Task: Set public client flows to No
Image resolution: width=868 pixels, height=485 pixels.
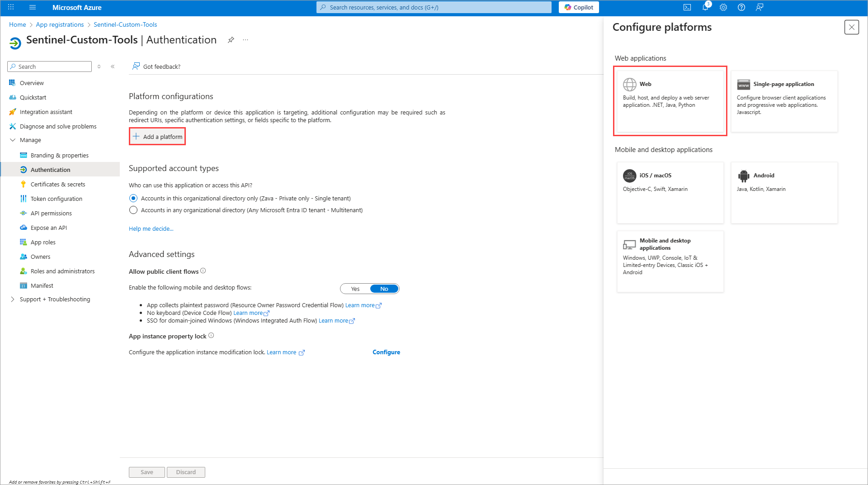Action: tap(384, 289)
